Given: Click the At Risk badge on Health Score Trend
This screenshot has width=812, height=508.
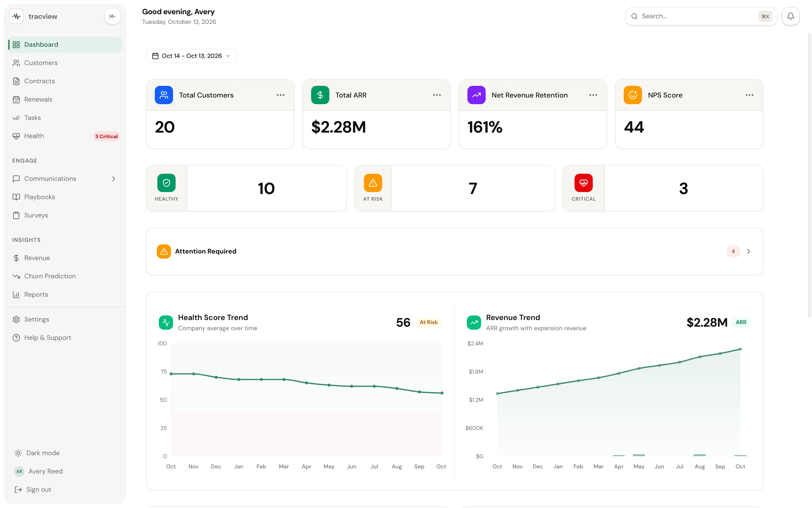Looking at the screenshot, I should click(429, 323).
